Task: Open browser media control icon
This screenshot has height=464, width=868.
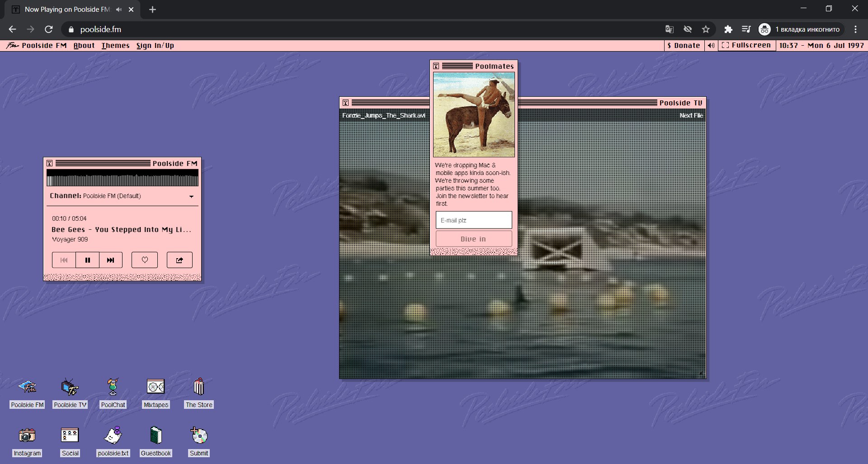Action: (746, 29)
